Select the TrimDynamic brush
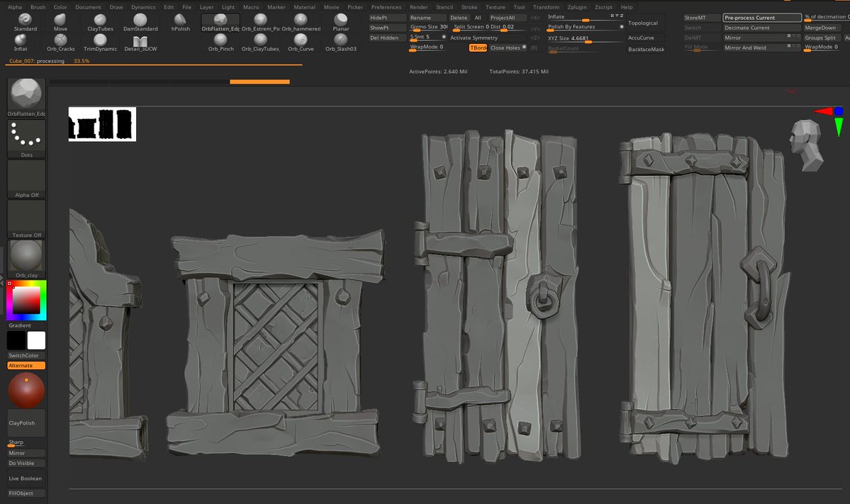This screenshot has width=850, height=504. (100, 43)
